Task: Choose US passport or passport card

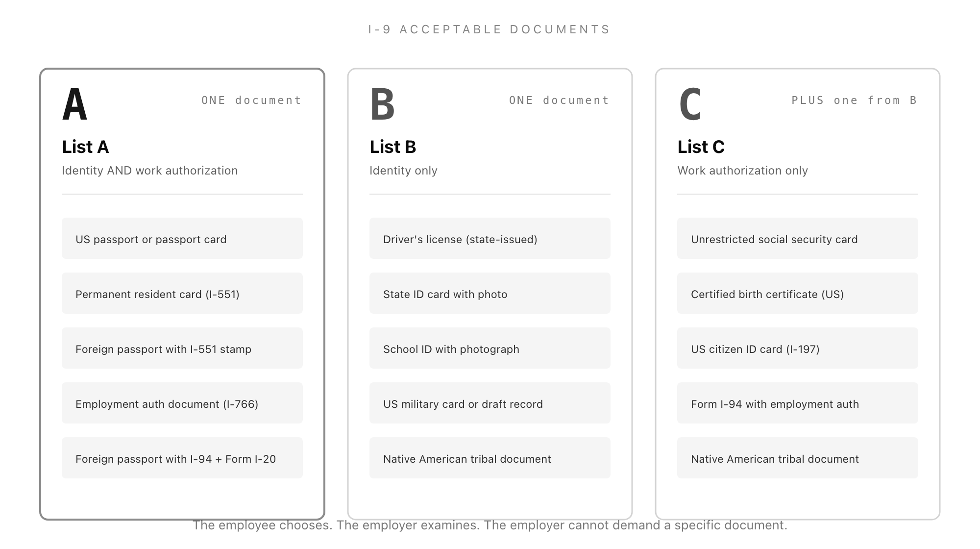Action: (182, 238)
